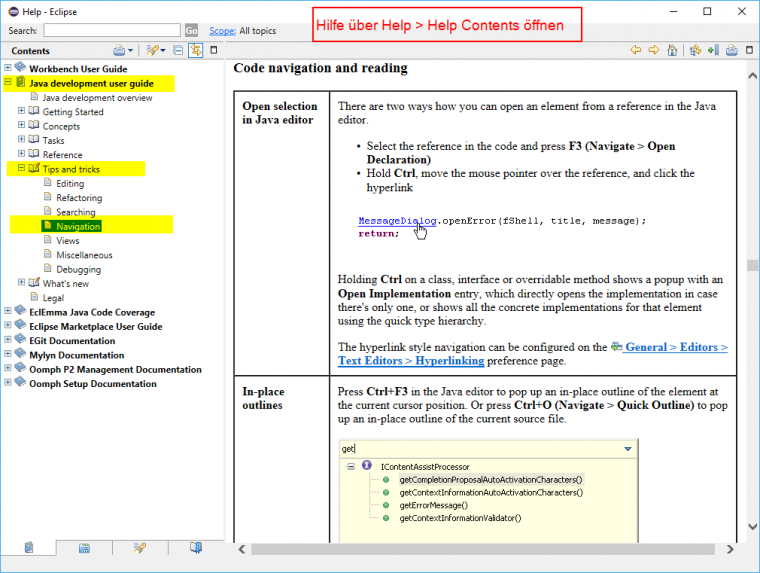Expand the What's new node
The image size is (760, 573).
pyautogui.click(x=21, y=282)
